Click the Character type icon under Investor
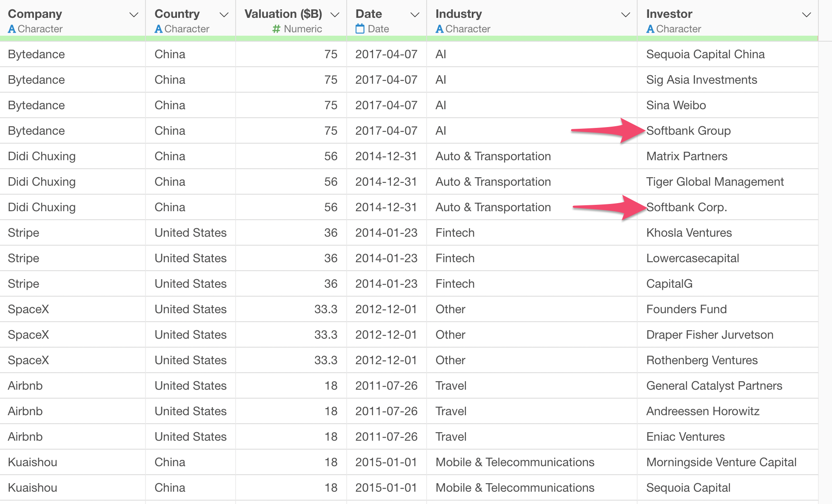Viewport: 832px width, 504px height. coord(650,29)
